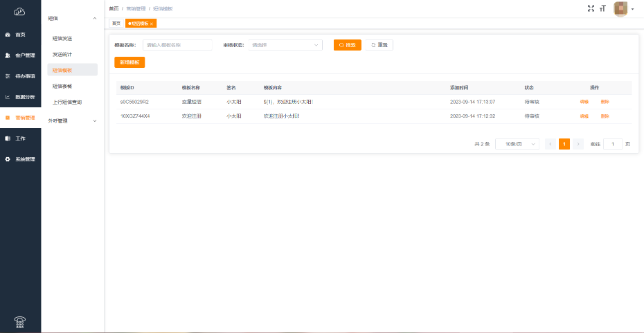Open the font size setting icon
Viewport: 644px width, 333px height.
(x=602, y=8)
